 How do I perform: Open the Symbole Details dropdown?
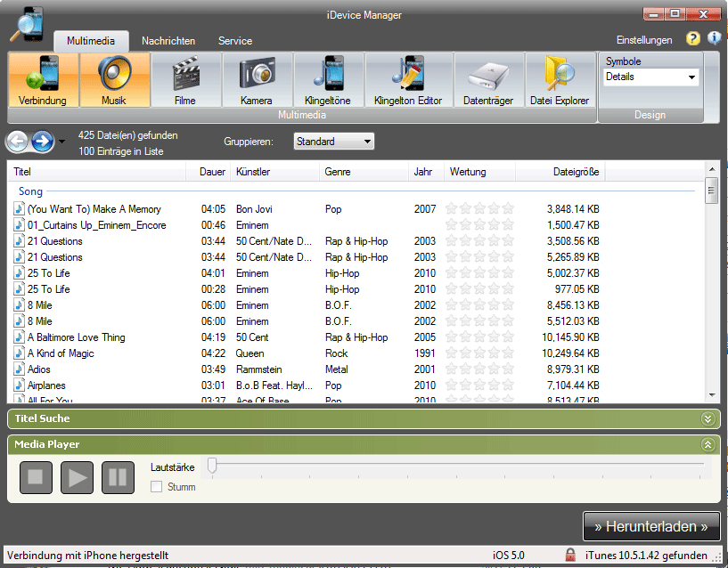tap(650, 77)
